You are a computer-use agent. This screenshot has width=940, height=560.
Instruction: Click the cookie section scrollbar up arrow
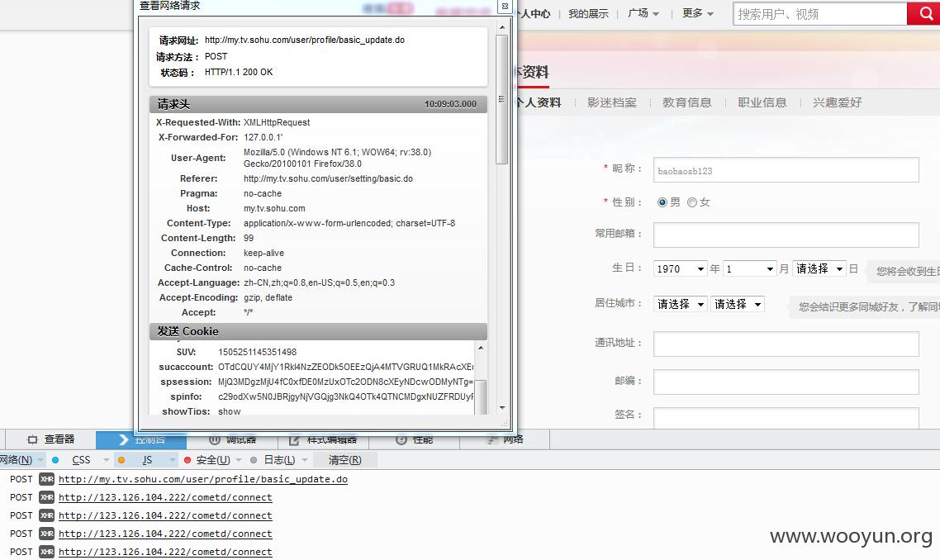[x=480, y=348]
